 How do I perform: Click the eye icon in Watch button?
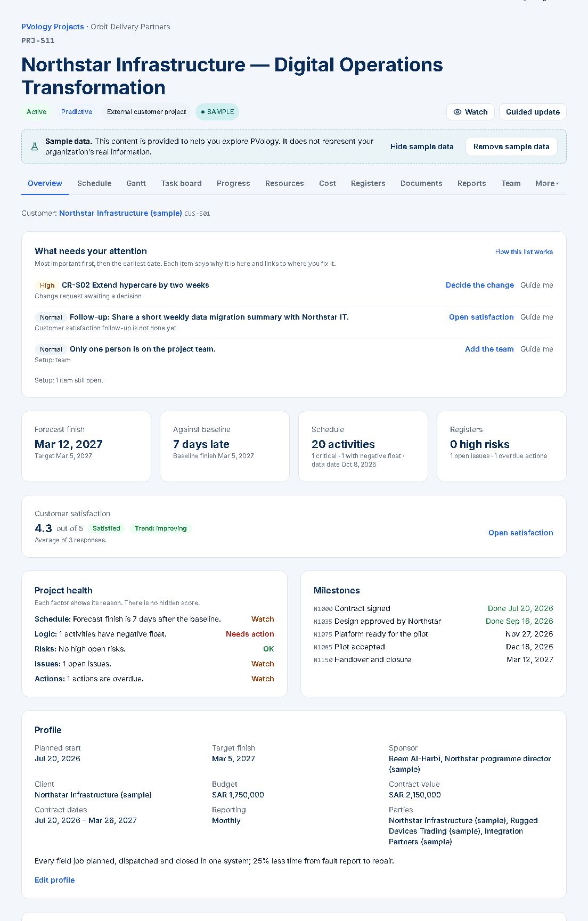tap(457, 112)
